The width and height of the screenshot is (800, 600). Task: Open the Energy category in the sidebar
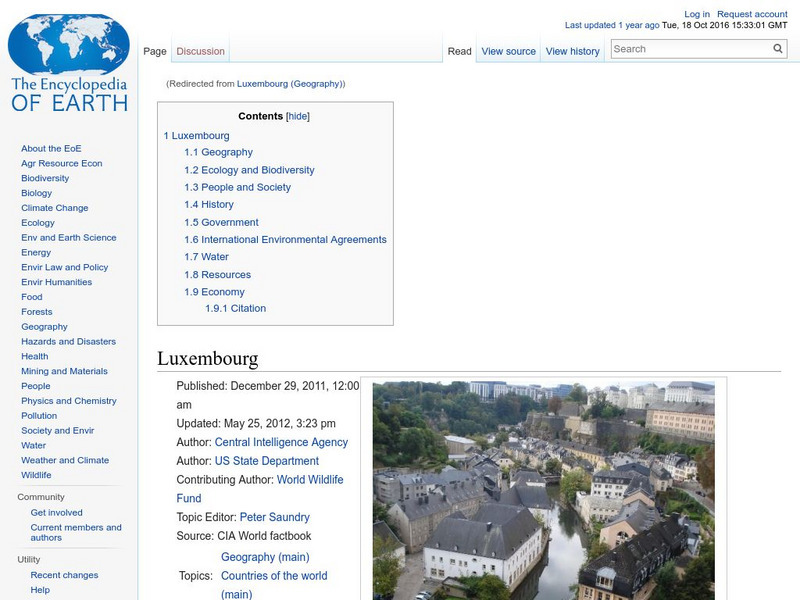coord(35,252)
